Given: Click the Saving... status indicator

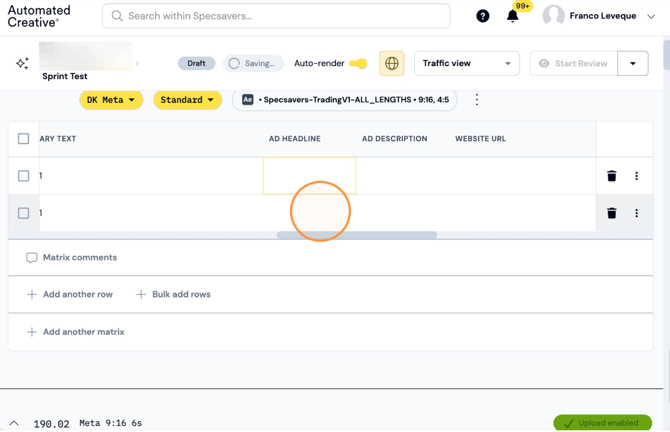Looking at the screenshot, I should tap(253, 63).
